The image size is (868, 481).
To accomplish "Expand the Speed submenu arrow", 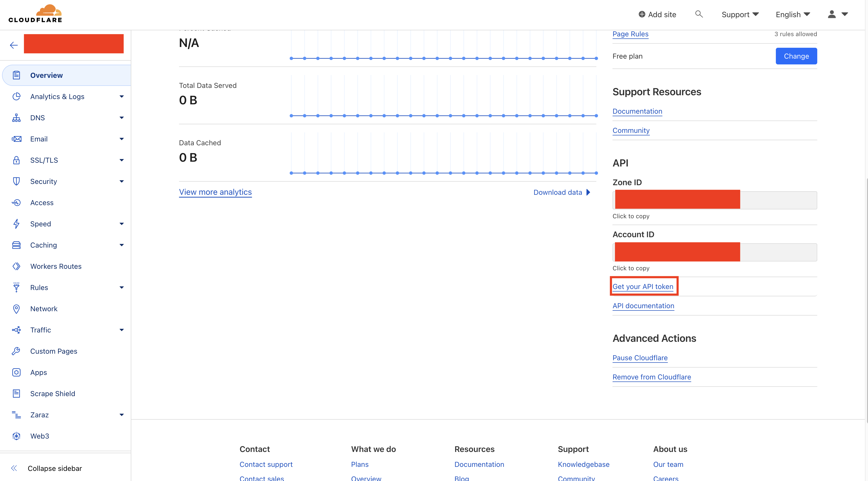I will pyautogui.click(x=122, y=224).
